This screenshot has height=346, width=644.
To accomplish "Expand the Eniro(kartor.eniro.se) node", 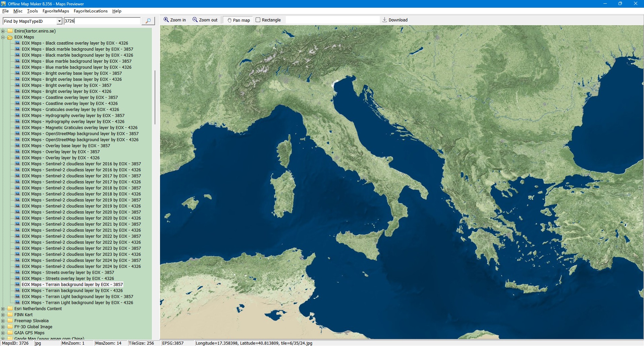I will click(x=3, y=31).
